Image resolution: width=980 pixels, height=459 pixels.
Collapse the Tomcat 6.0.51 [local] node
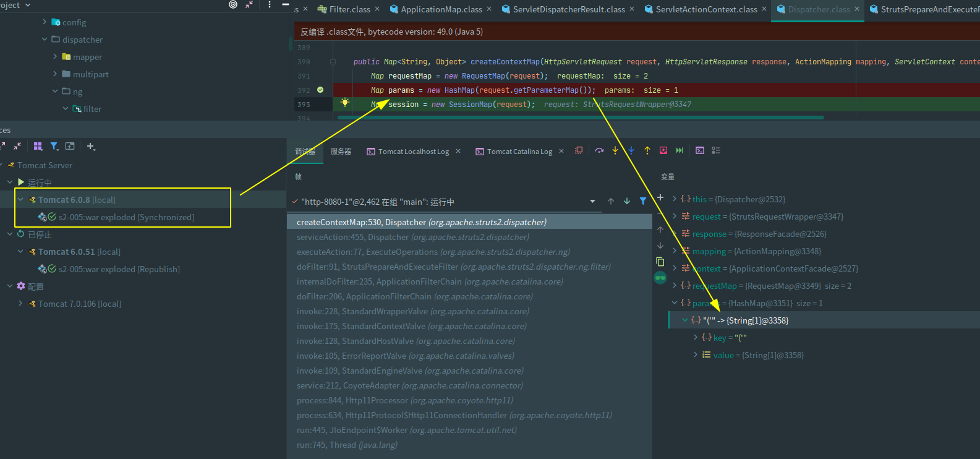click(20, 252)
